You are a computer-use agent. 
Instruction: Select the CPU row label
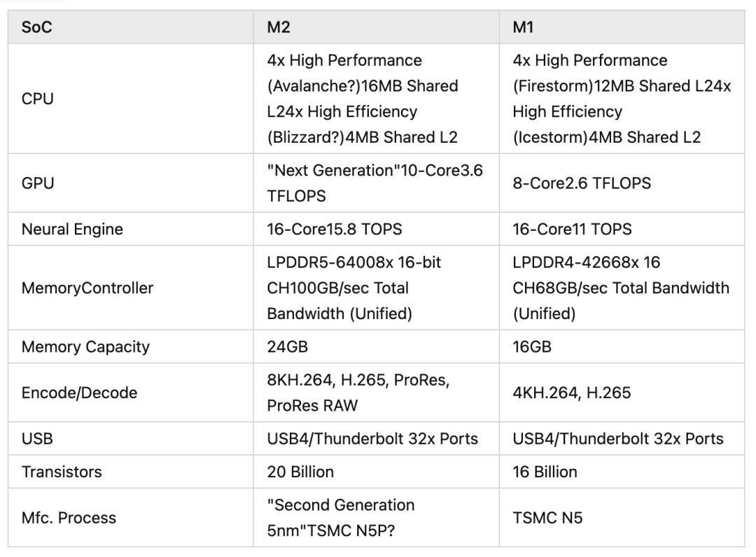37,99
